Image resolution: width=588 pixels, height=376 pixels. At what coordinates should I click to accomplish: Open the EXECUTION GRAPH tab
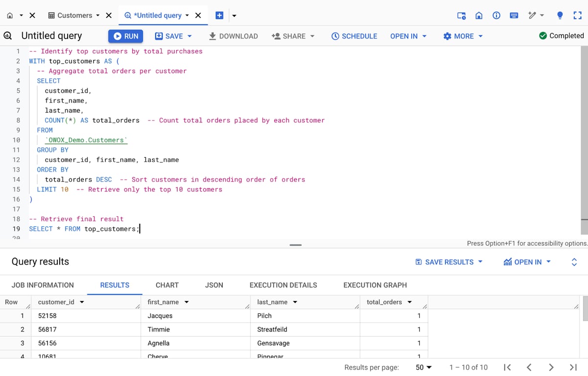pyautogui.click(x=375, y=285)
